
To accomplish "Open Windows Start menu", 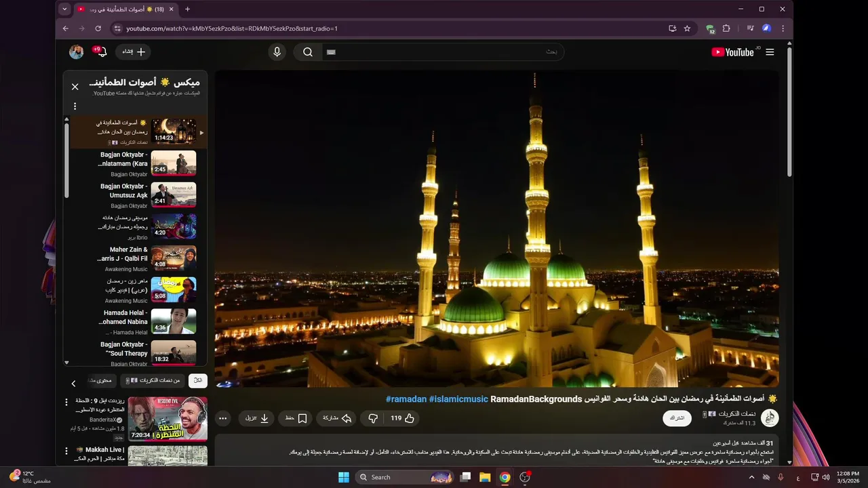I will (x=344, y=477).
